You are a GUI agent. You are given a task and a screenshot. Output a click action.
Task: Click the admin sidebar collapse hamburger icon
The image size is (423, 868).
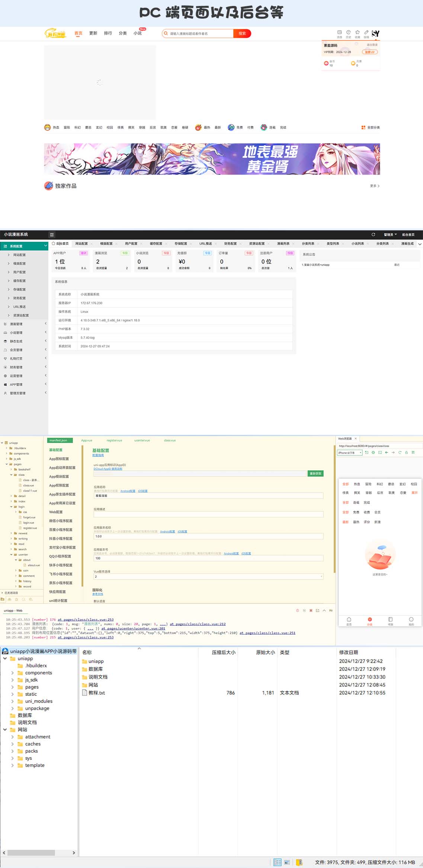[52, 235]
